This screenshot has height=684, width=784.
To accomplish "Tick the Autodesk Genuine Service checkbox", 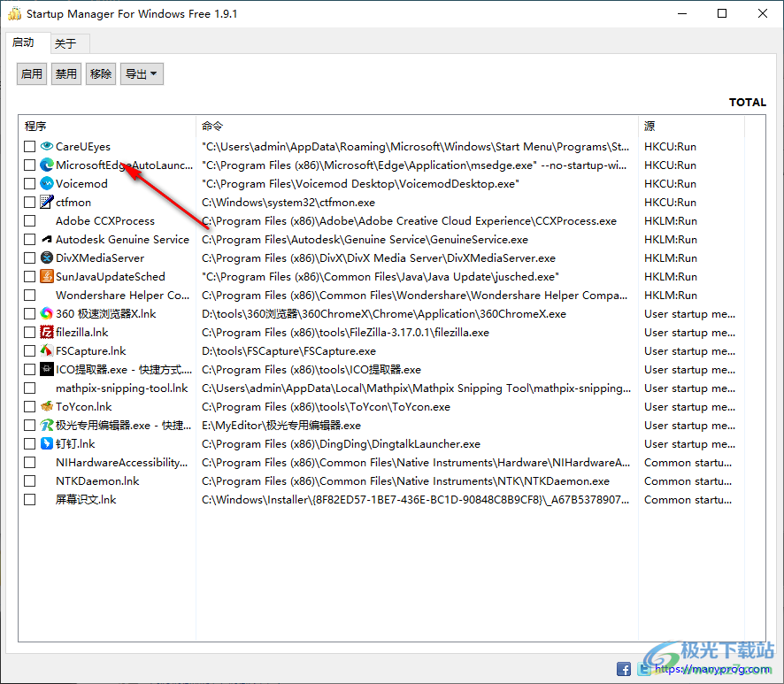I will tap(29, 239).
